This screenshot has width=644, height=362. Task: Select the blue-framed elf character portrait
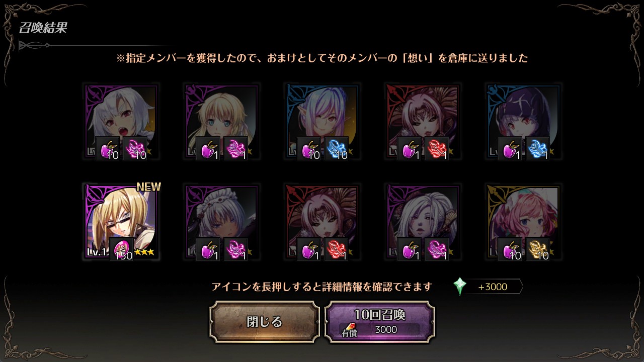323,121
